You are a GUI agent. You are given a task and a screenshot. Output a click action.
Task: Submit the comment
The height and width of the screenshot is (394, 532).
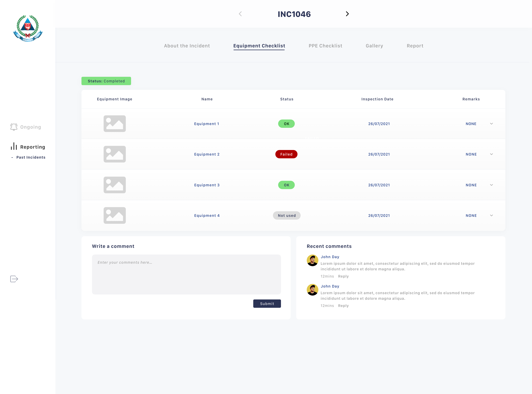[x=267, y=303]
